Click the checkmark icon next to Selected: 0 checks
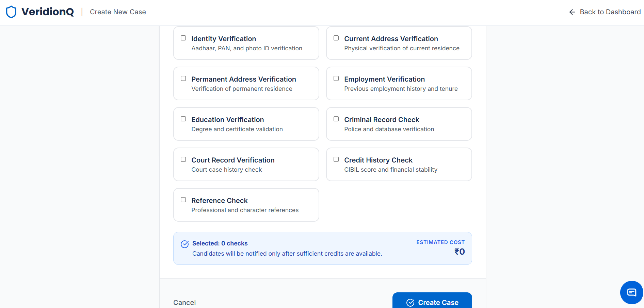The image size is (644, 308). pyautogui.click(x=185, y=244)
